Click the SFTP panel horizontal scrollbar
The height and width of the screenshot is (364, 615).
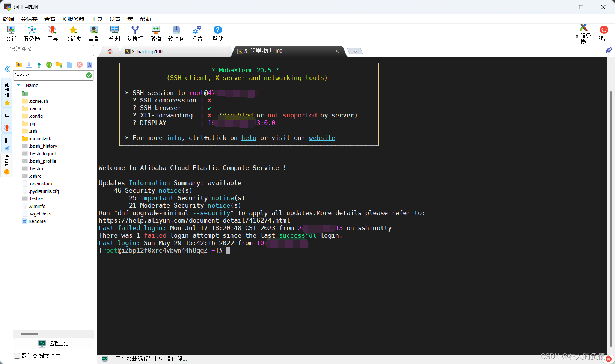point(29,334)
